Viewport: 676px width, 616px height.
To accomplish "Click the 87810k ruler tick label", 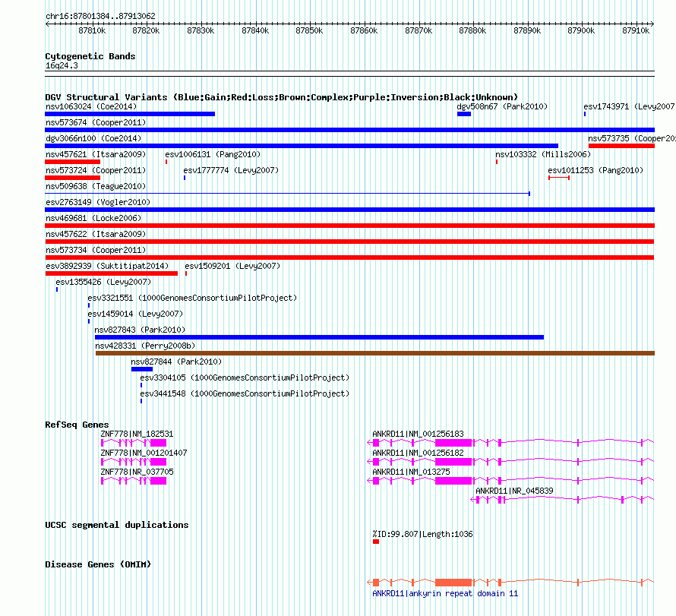I will (92, 30).
